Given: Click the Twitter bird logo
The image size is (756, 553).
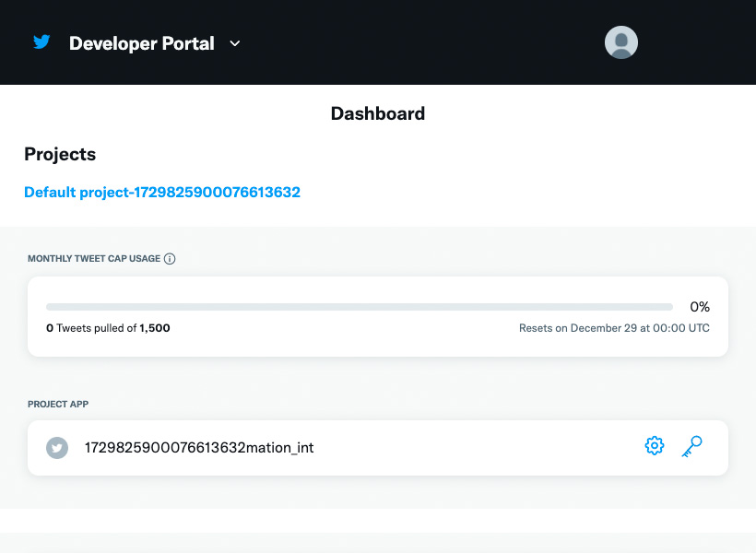Looking at the screenshot, I should (41, 42).
